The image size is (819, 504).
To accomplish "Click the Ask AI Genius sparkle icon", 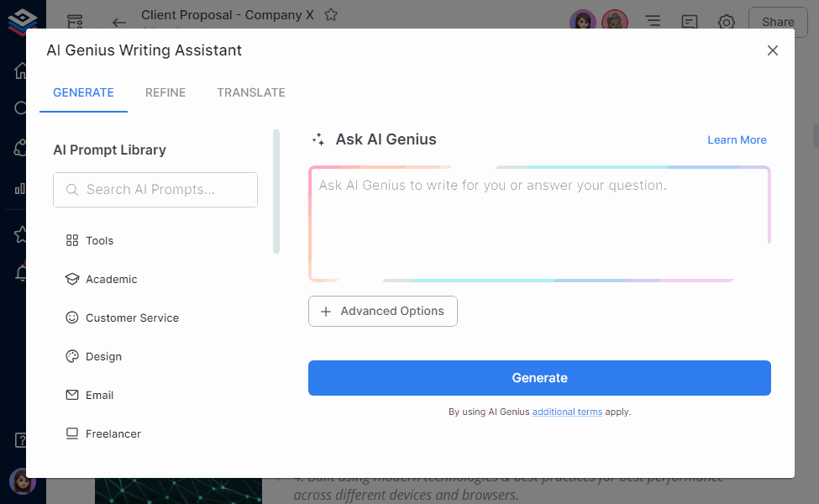I will pyautogui.click(x=318, y=139).
